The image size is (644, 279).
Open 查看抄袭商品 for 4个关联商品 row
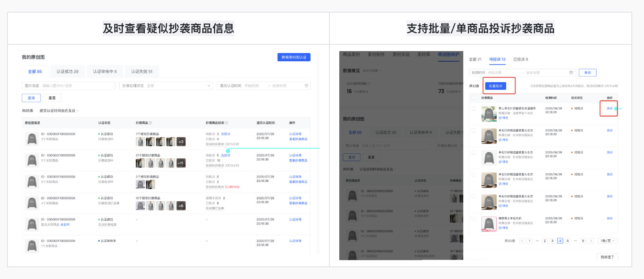pyautogui.click(x=298, y=203)
